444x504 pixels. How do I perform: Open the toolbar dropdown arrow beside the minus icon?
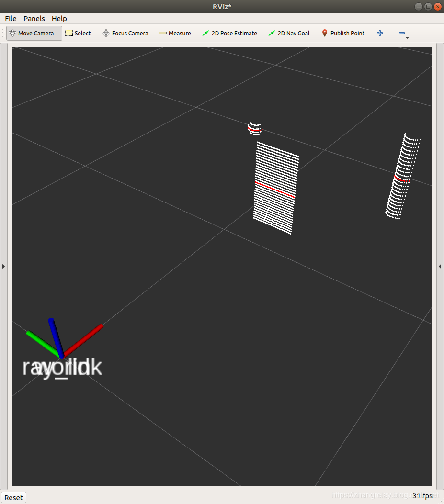pos(407,38)
